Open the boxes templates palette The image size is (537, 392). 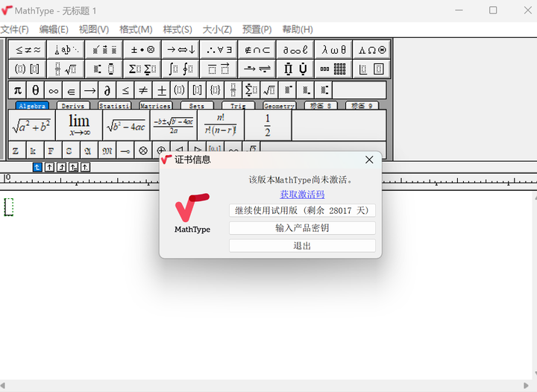371,69
